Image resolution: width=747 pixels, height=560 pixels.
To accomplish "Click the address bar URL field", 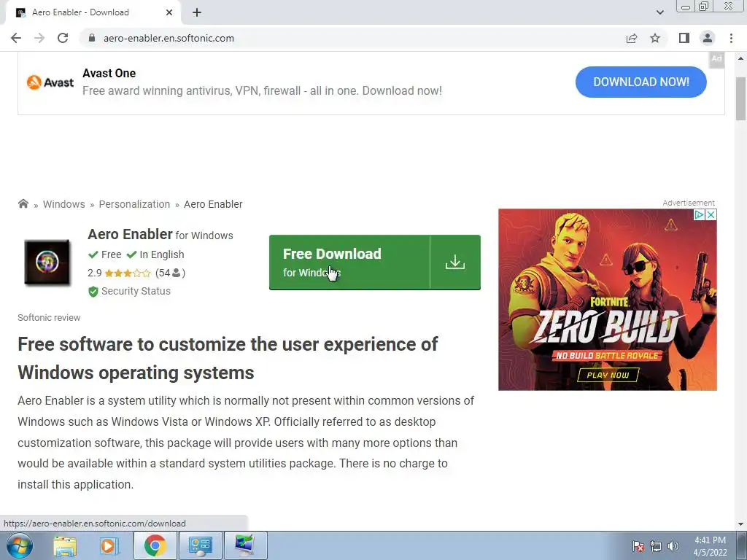I will coord(352,38).
